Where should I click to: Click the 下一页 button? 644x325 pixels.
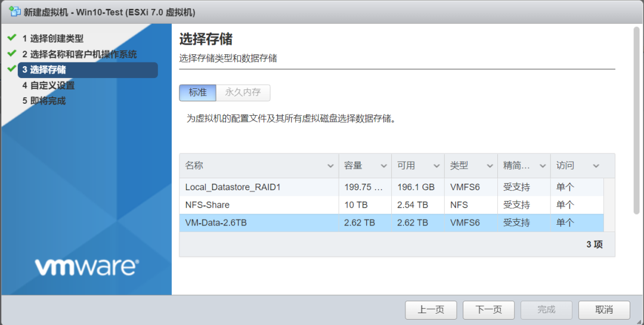tap(489, 310)
